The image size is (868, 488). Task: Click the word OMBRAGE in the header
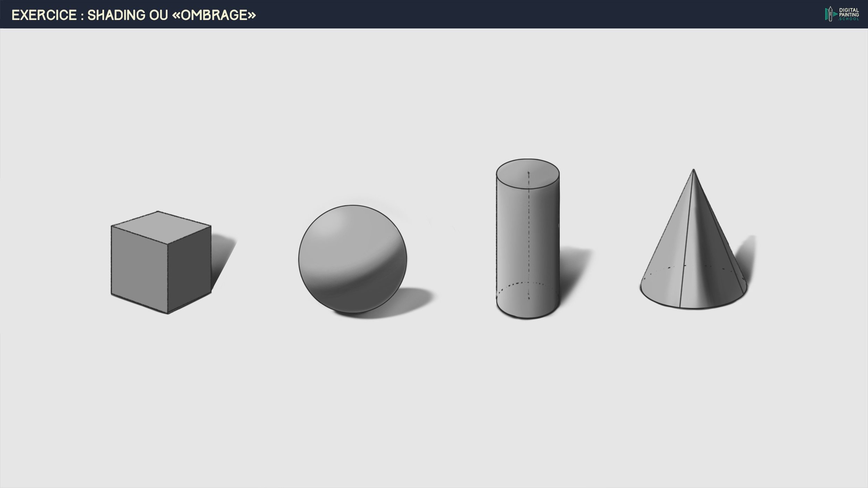215,15
